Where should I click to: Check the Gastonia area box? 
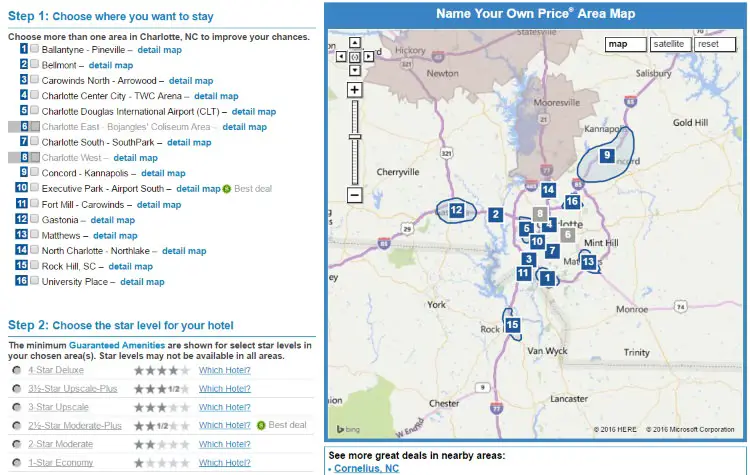point(34,218)
